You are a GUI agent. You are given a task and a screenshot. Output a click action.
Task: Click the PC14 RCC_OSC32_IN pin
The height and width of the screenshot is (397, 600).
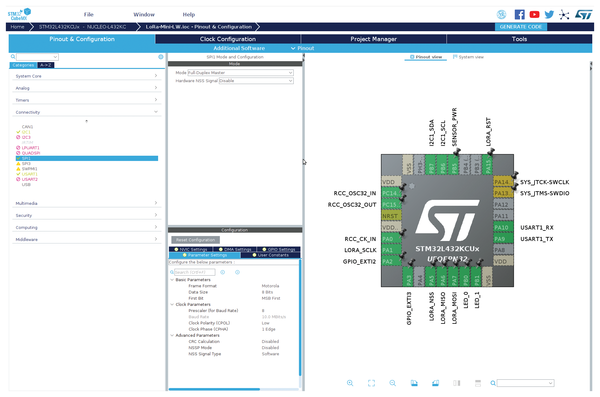(x=391, y=193)
